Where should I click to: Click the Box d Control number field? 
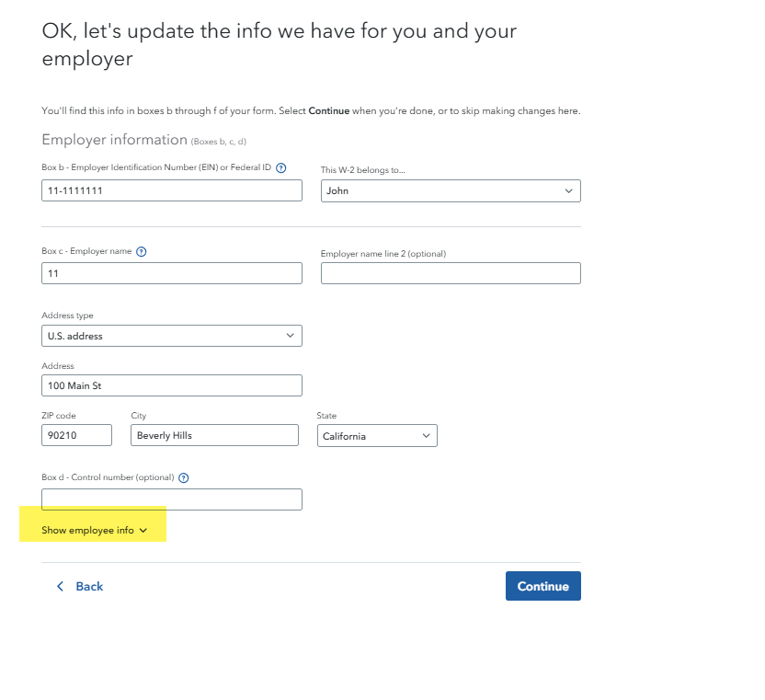tap(172, 499)
